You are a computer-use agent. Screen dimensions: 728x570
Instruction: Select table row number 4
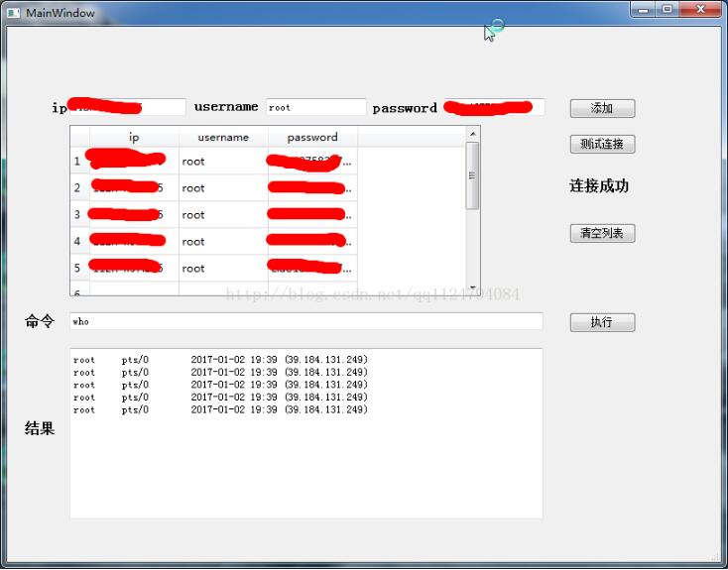click(77, 241)
